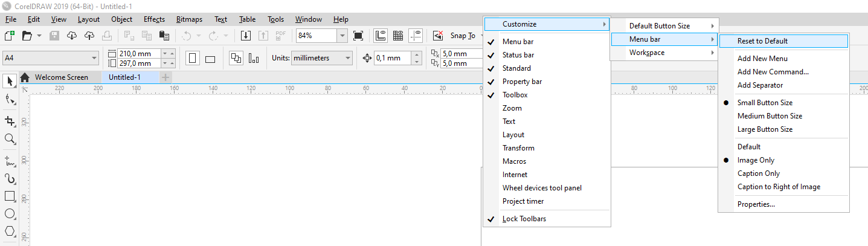
Task: Click the Print icon
Action: coord(107,36)
